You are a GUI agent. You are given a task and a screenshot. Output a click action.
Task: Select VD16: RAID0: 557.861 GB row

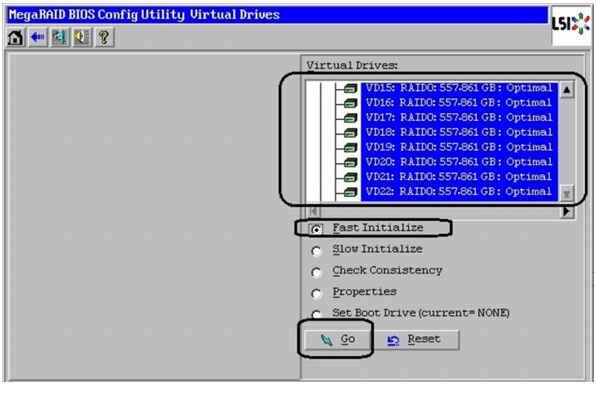(459, 103)
